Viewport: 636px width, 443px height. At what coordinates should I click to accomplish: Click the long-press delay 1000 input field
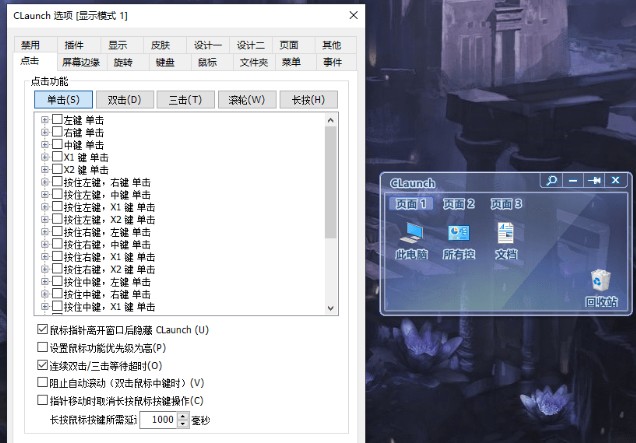pos(157,420)
